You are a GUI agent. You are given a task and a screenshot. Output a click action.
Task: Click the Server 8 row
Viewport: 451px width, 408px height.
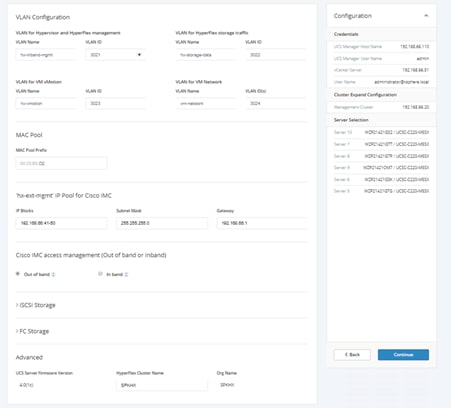381,156
